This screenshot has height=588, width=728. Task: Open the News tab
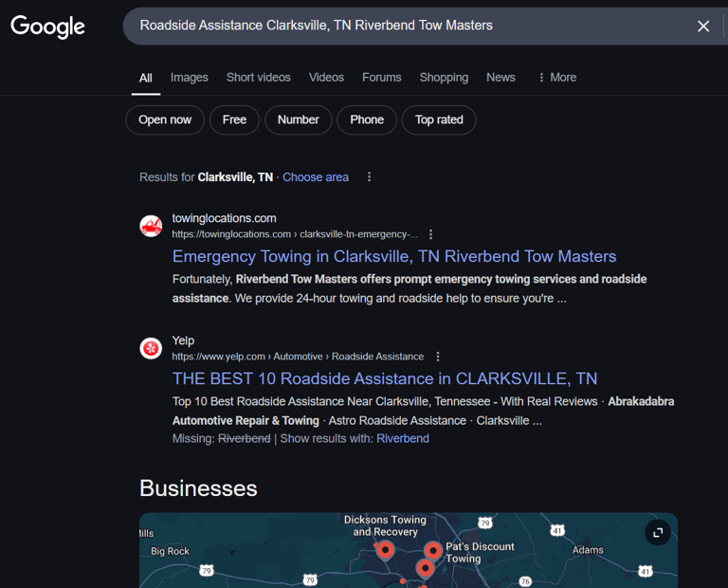[500, 77]
